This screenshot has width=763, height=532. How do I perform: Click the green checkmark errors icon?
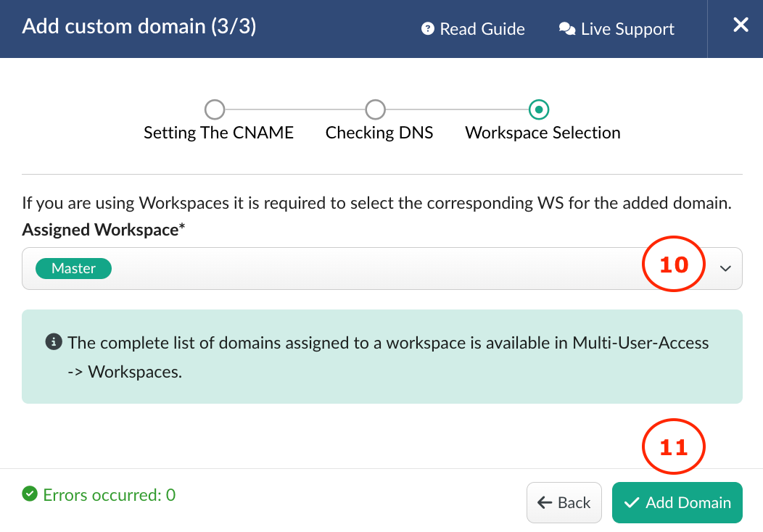(30, 494)
